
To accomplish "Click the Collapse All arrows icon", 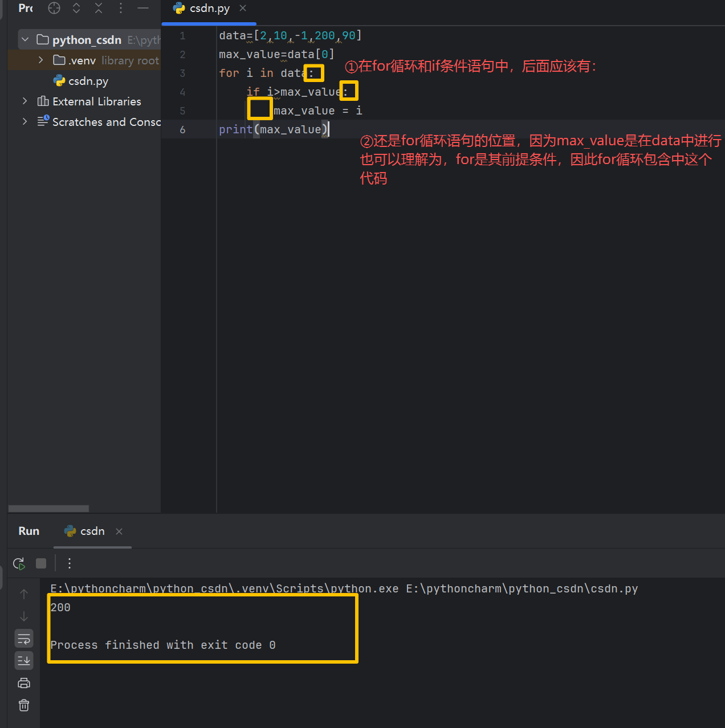I will [x=99, y=8].
